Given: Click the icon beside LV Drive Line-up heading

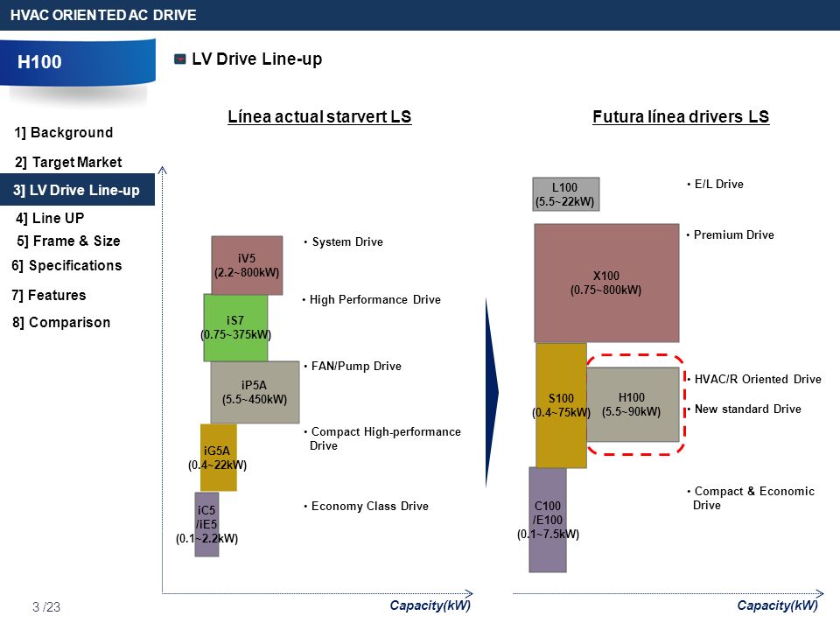Looking at the screenshot, I should click(x=180, y=59).
